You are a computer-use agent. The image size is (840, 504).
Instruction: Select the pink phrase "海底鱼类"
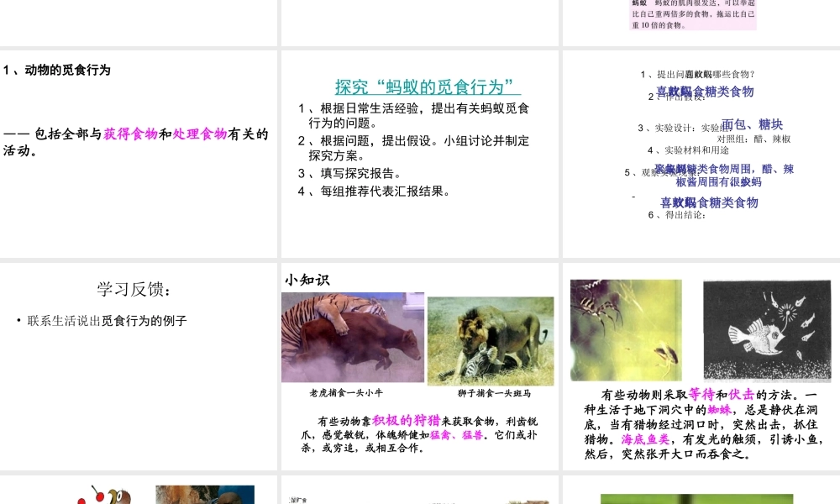click(645, 439)
